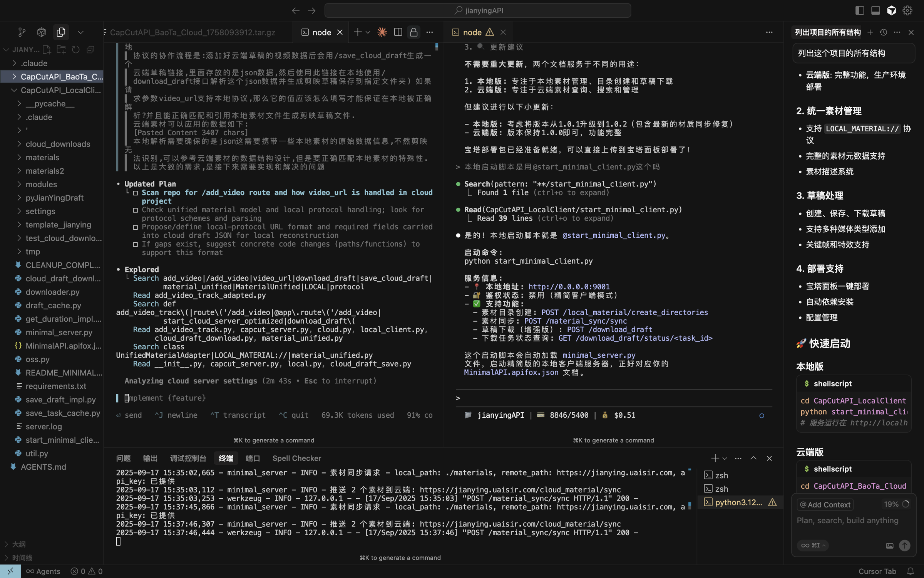Open chat history clock icon
Image resolution: width=924 pixels, height=578 pixels.
tap(884, 32)
